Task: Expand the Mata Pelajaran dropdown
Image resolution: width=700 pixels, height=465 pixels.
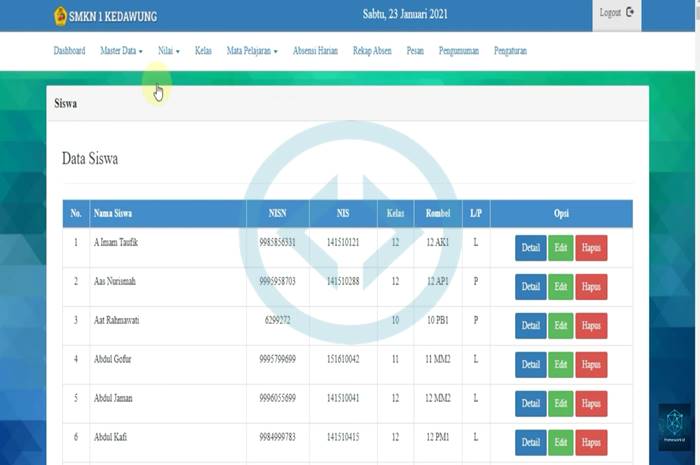Action: click(x=252, y=51)
